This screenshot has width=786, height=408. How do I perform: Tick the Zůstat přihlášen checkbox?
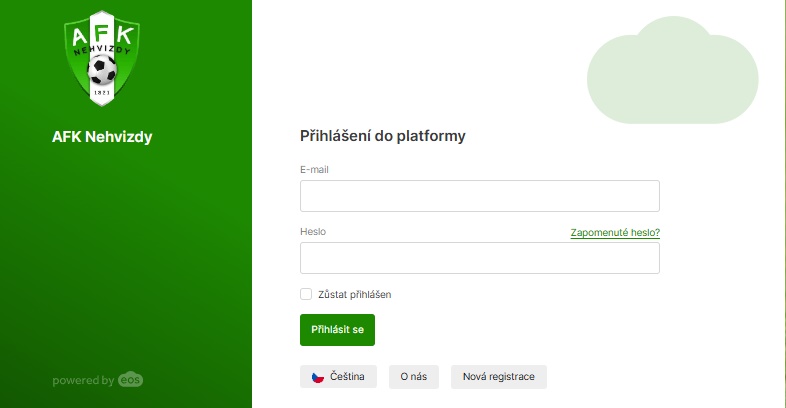[x=306, y=294]
